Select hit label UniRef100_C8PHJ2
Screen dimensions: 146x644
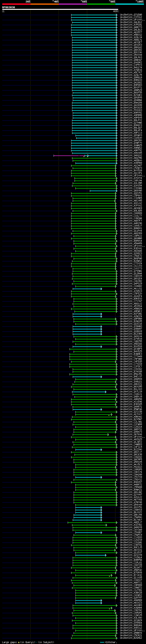pyautogui.click(x=131, y=236)
